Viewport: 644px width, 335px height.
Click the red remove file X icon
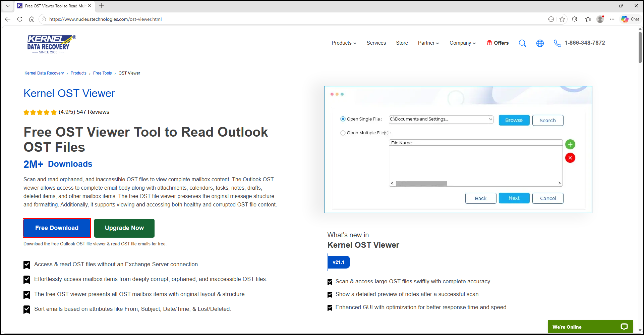[x=570, y=158]
